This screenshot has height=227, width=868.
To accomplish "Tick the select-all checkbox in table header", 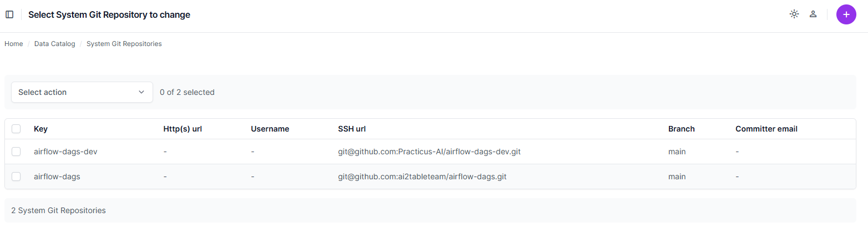I will click(16, 129).
